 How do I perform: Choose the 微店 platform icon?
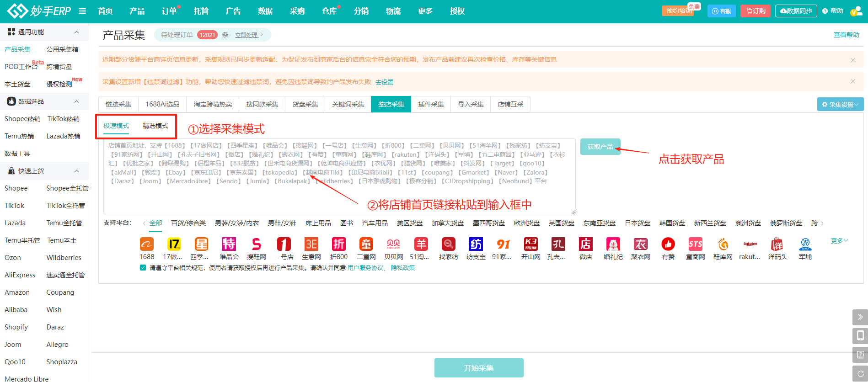585,244
